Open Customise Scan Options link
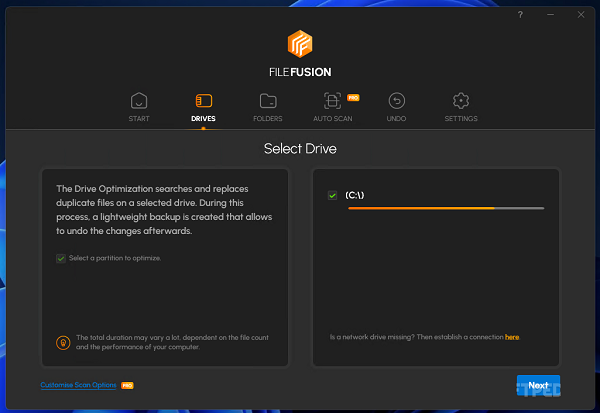This screenshot has height=413, width=600. point(78,385)
